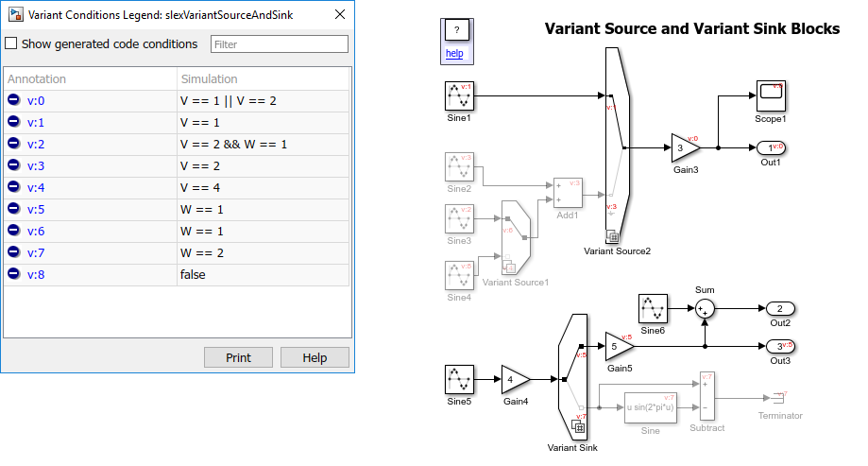Select the Sine5 block
Image resolution: width=868 pixels, height=466 pixels.
point(459,380)
